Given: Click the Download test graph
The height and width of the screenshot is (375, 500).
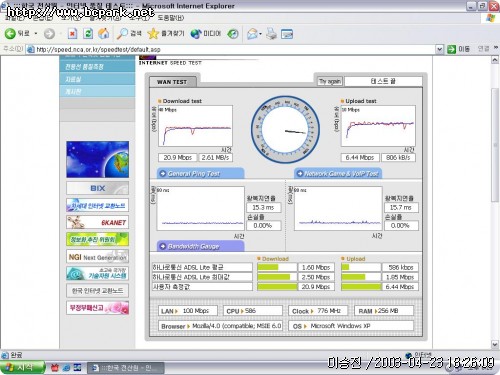Looking at the screenshot, I should (x=195, y=126).
